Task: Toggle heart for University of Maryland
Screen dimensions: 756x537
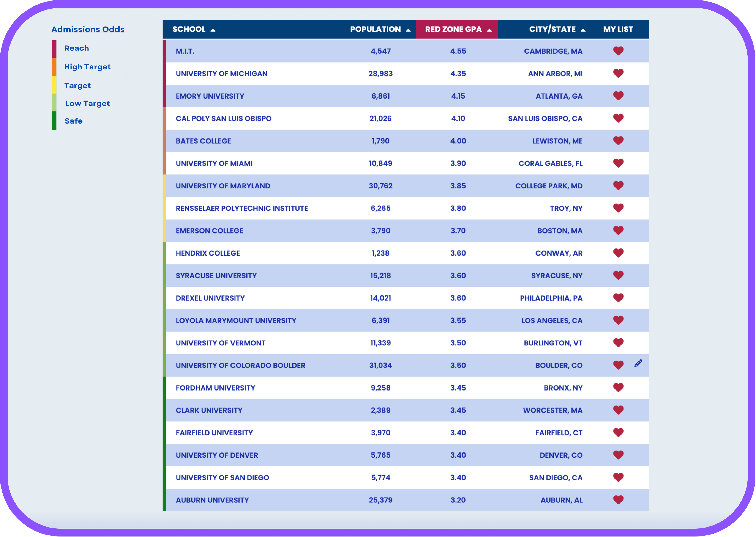Action: (x=618, y=186)
